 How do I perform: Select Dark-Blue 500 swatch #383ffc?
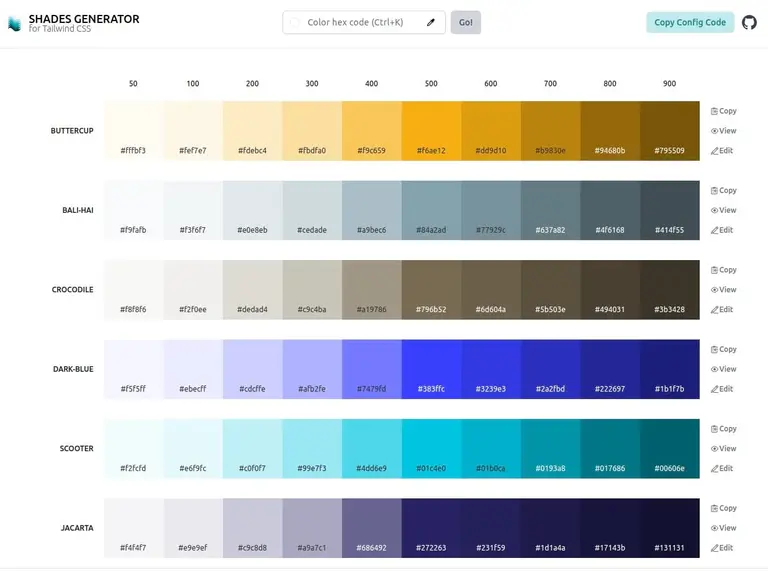pyautogui.click(x=431, y=369)
